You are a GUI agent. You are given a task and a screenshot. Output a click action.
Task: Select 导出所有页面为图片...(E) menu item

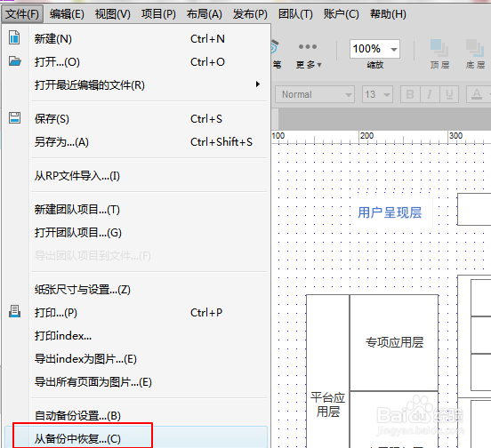tap(136, 382)
